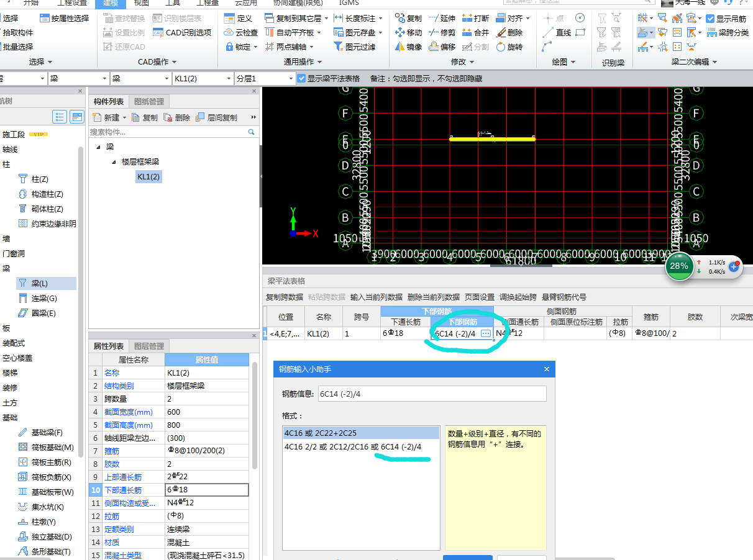Click 页面设置 button
This screenshot has height=560, width=753.
[480, 297]
